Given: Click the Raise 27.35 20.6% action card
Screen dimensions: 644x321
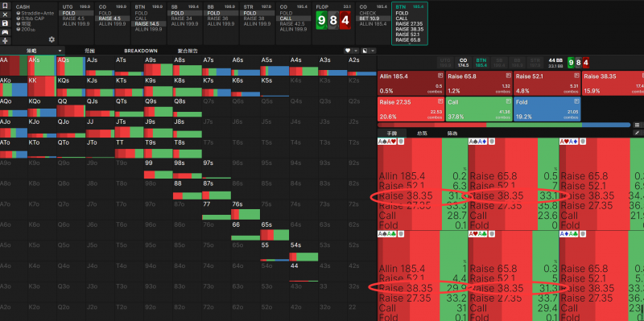Looking at the screenshot, I should tap(411, 109).
